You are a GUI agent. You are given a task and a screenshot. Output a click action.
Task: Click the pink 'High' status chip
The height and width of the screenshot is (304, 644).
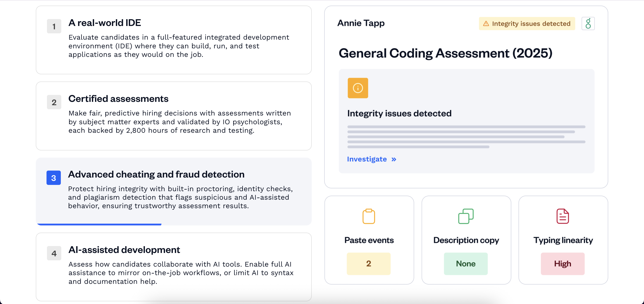563,264
